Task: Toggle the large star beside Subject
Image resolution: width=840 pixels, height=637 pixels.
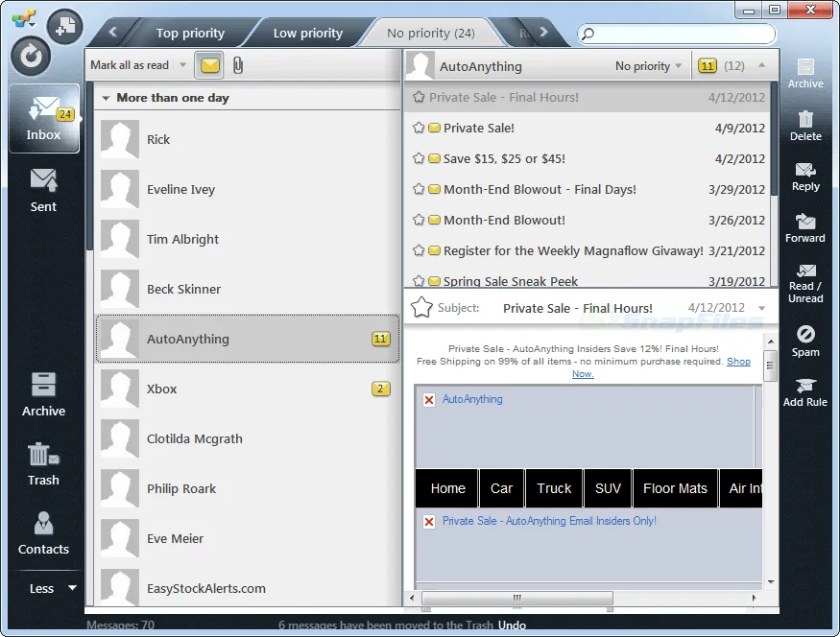Action: [x=421, y=307]
